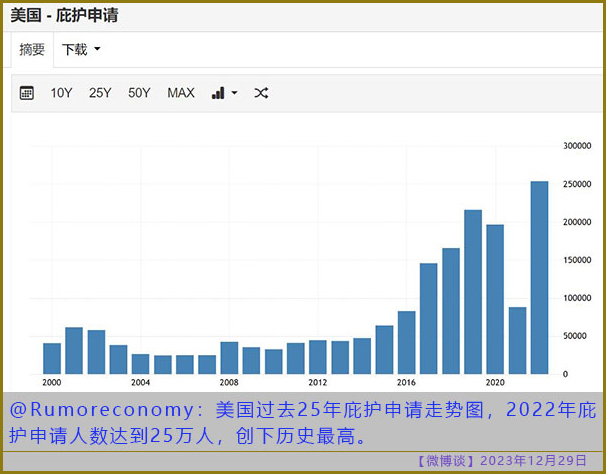Expand the 下载 dropdown menu
Image resolution: width=606 pixels, height=474 pixels.
click(x=81, y=49)
